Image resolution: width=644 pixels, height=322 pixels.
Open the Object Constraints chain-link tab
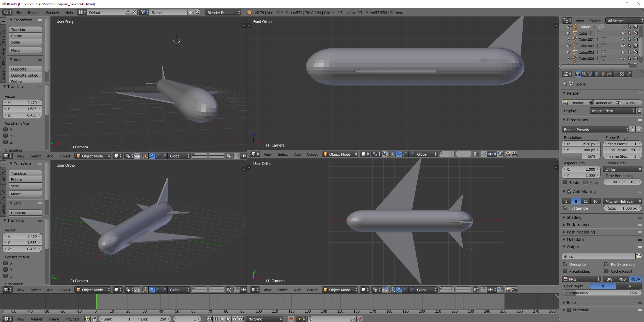(609, 74)
